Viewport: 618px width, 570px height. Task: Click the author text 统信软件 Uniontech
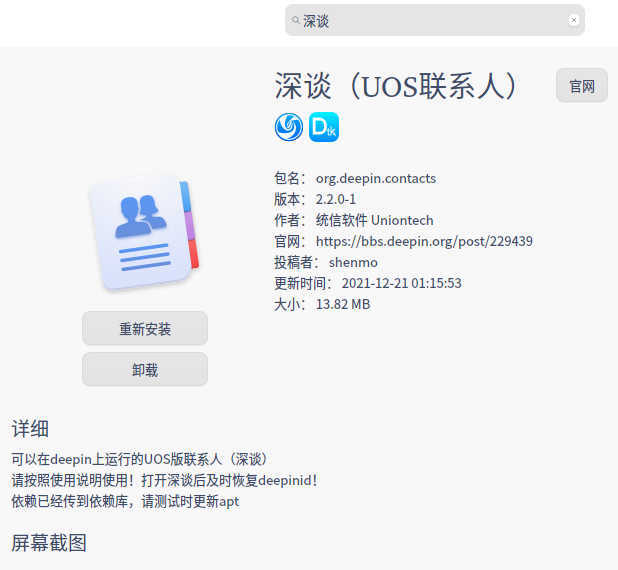click(x=374, y=220)
